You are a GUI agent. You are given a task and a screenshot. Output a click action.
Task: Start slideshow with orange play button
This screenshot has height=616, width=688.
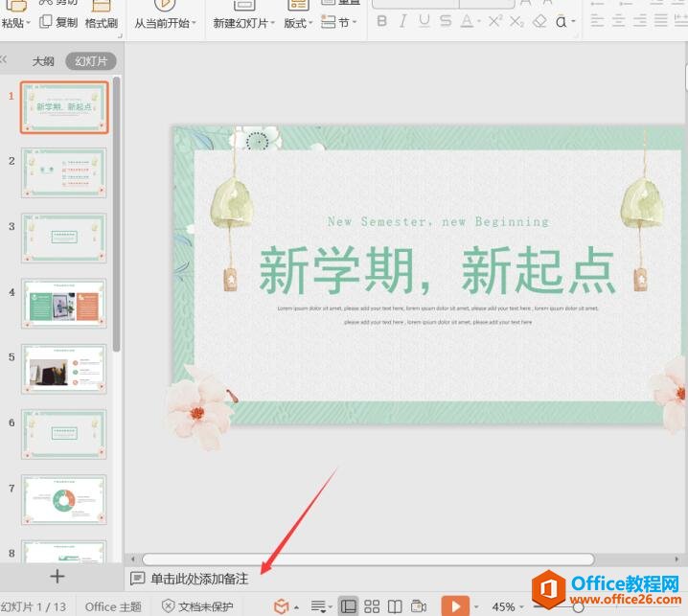pyautogui.click(x=454, y=606)
